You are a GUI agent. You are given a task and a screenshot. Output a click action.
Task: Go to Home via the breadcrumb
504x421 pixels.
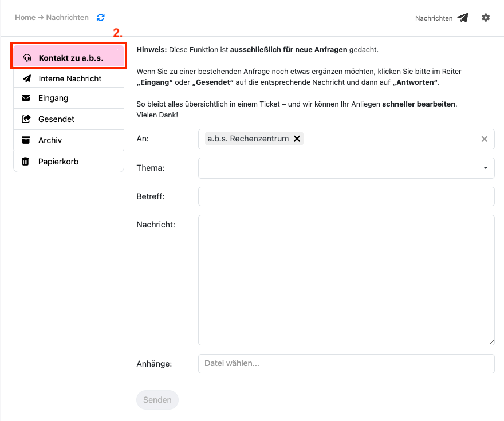tap(25, 18)
